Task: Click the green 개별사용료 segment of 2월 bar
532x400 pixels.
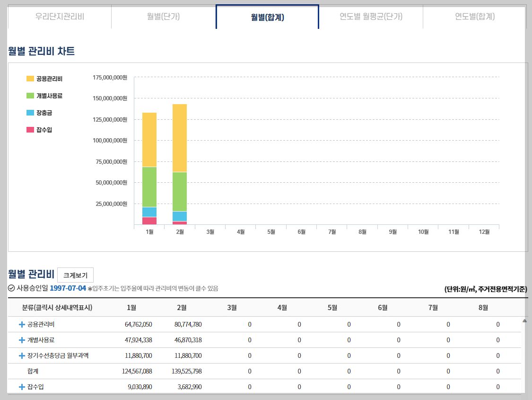Action: [180, 192]
